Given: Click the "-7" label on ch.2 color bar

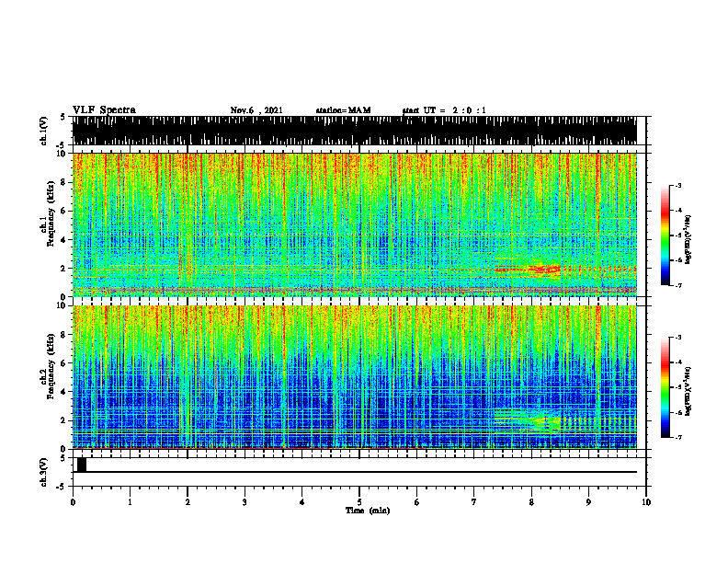Looking at the screenshot, I should tap(677, 437).
